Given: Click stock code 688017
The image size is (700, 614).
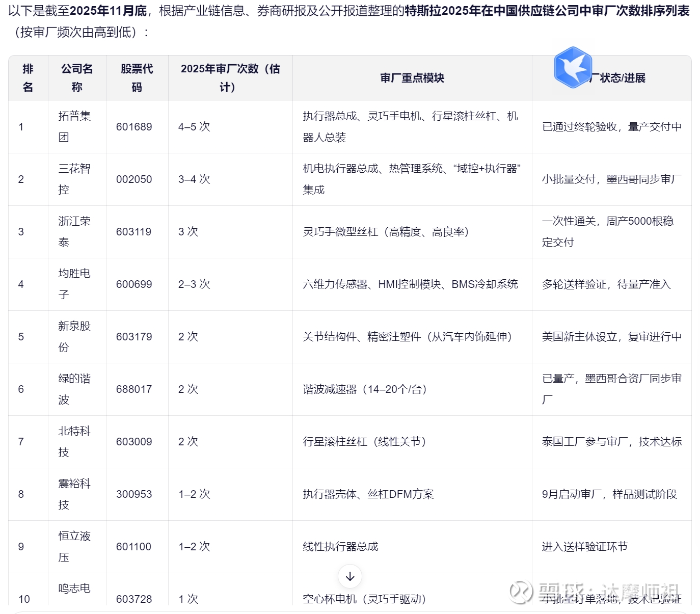Looking at the screenshot, I should pyautogui.click(x=134, y=389).
